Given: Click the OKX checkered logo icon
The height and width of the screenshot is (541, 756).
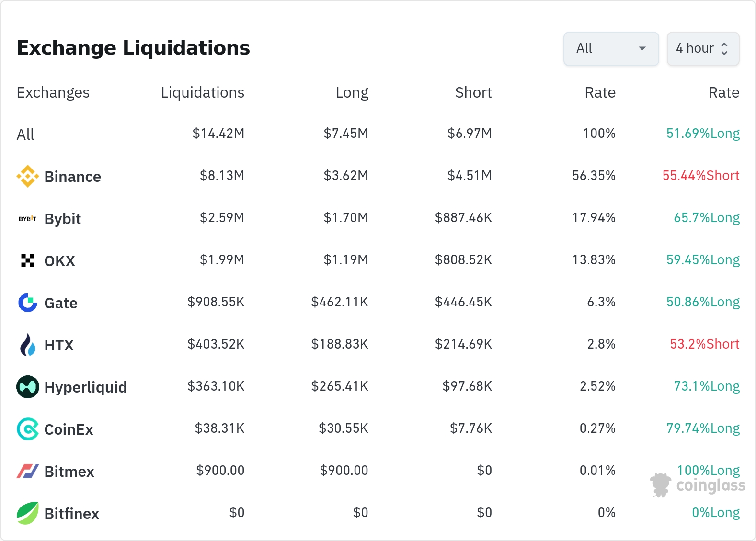Looking at the screenshot, I should (28, 260).
